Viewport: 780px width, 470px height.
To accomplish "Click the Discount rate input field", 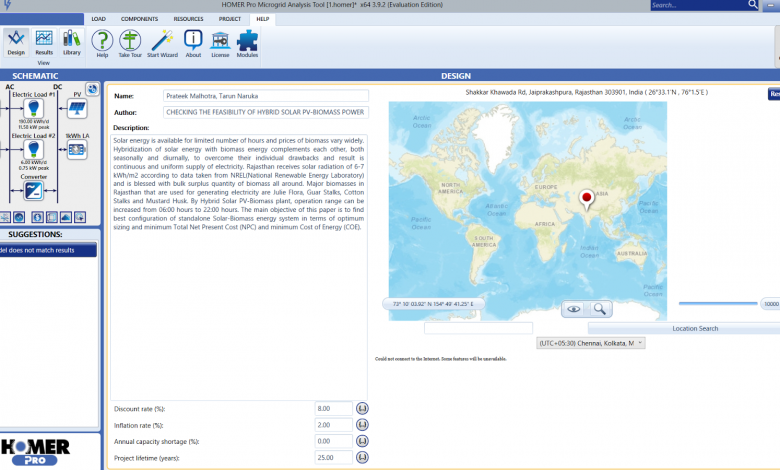I will 333,409.
